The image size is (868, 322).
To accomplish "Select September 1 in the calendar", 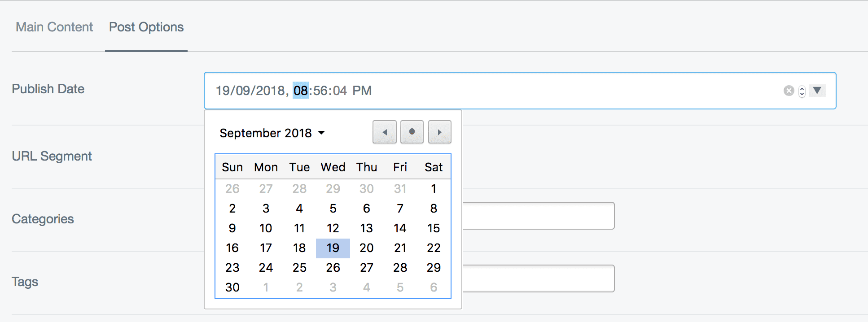I will point(434,189).
